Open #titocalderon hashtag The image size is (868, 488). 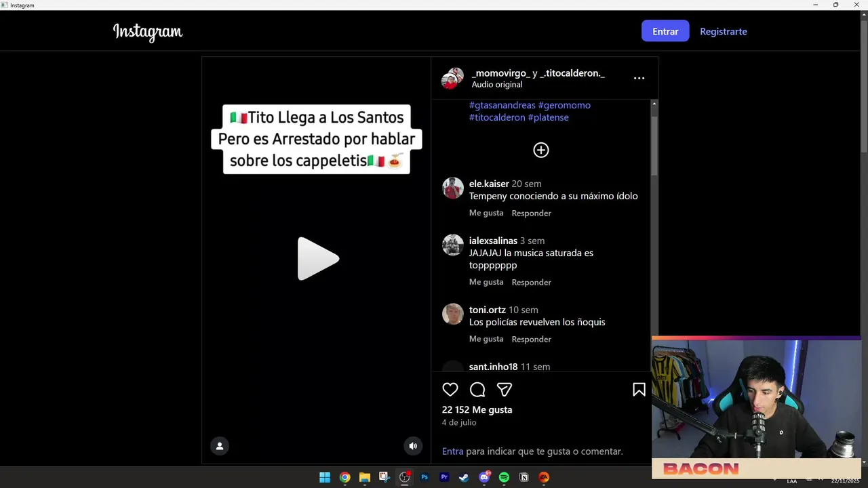pyautogui.click(x=497, y=117)
